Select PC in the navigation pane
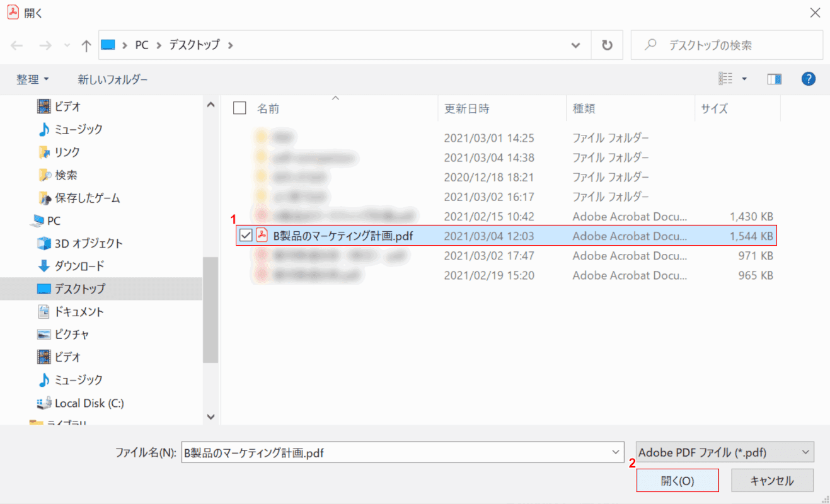This screenshot has height=504, width=830. pyautogui.click(x=46, y=220)
